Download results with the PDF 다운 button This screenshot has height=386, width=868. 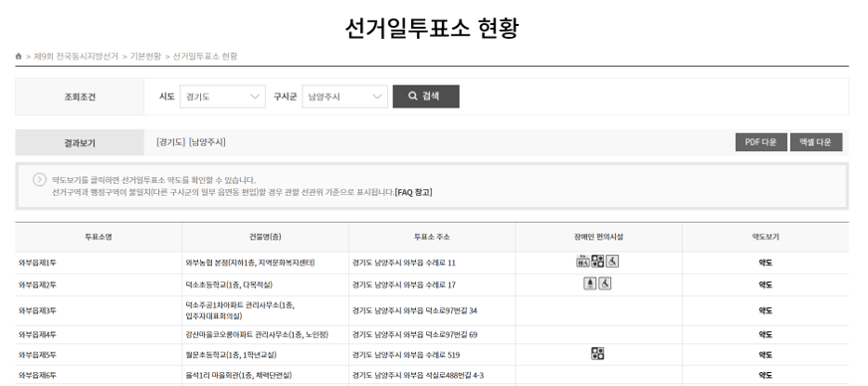click(761, 142)
